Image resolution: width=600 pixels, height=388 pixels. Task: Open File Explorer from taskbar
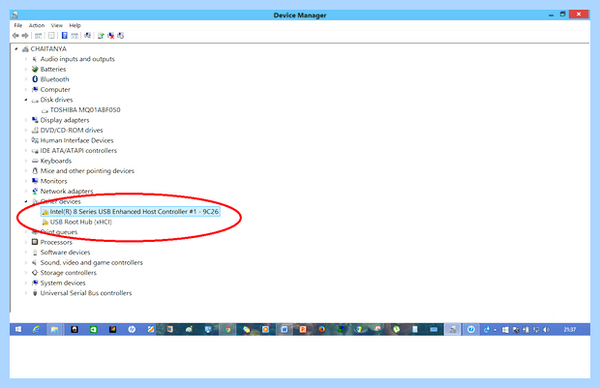(x=55, y=329)
